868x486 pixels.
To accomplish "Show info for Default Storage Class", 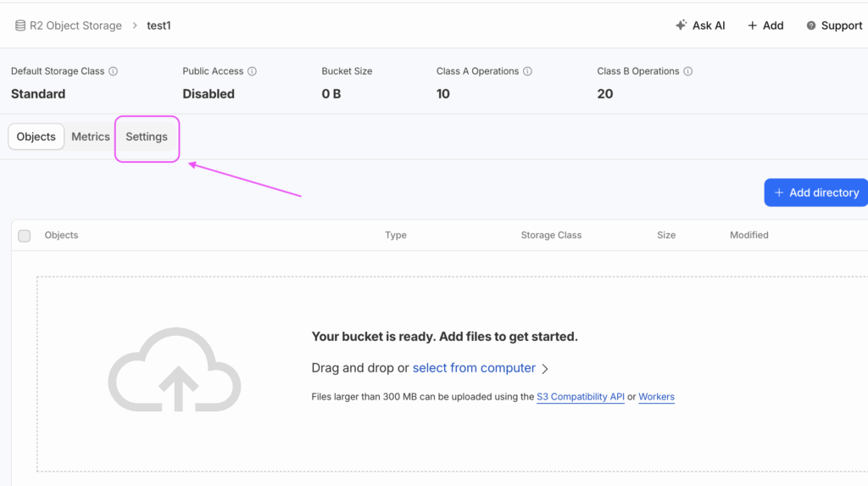I will [114, 71].
